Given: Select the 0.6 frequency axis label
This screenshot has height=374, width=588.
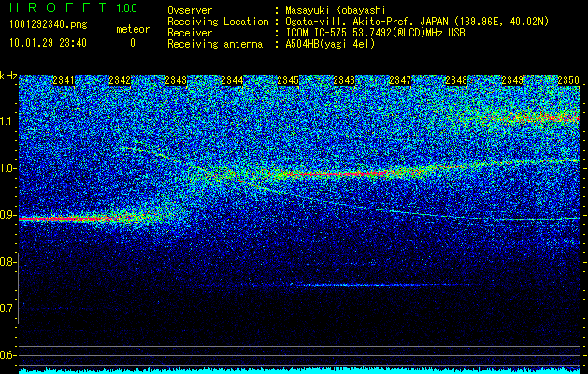Looking at the screenshot, I should (7, 355).
